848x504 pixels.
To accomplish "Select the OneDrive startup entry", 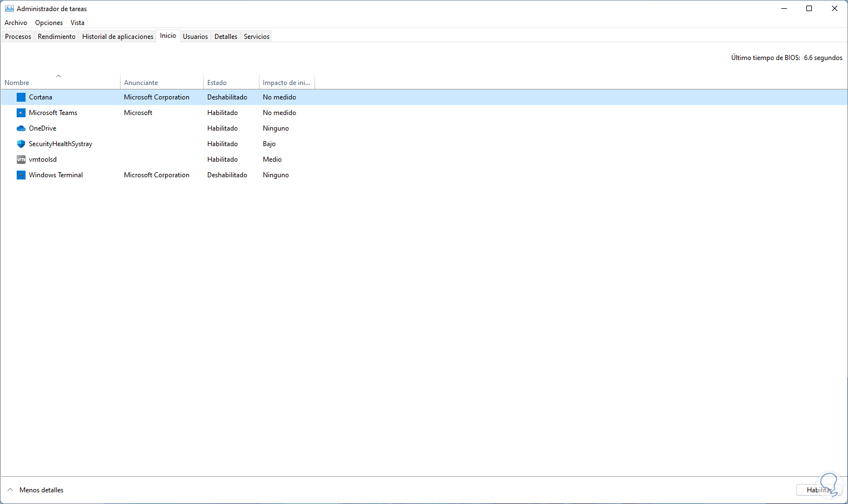I will point(43,128).
